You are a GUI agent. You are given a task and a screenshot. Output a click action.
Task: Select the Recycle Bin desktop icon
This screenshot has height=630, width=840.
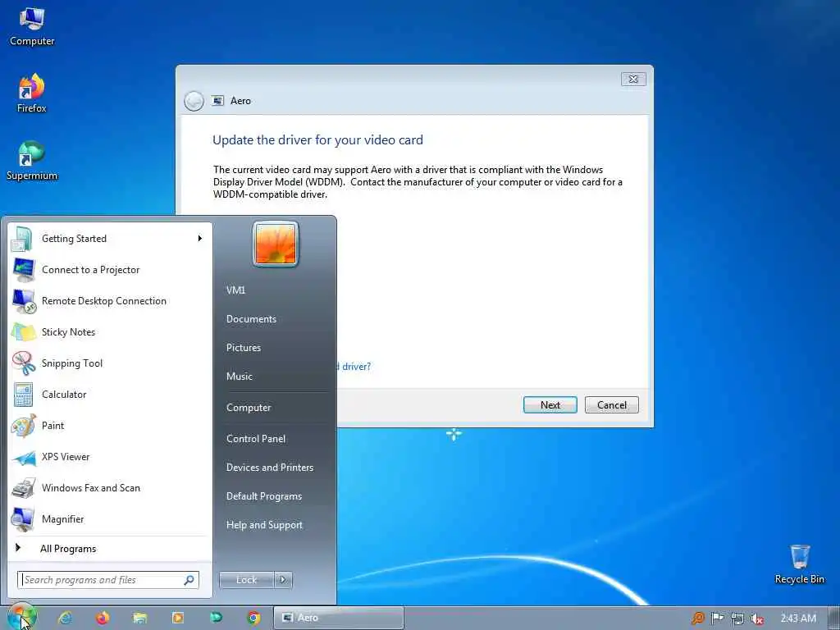point(799,564)
